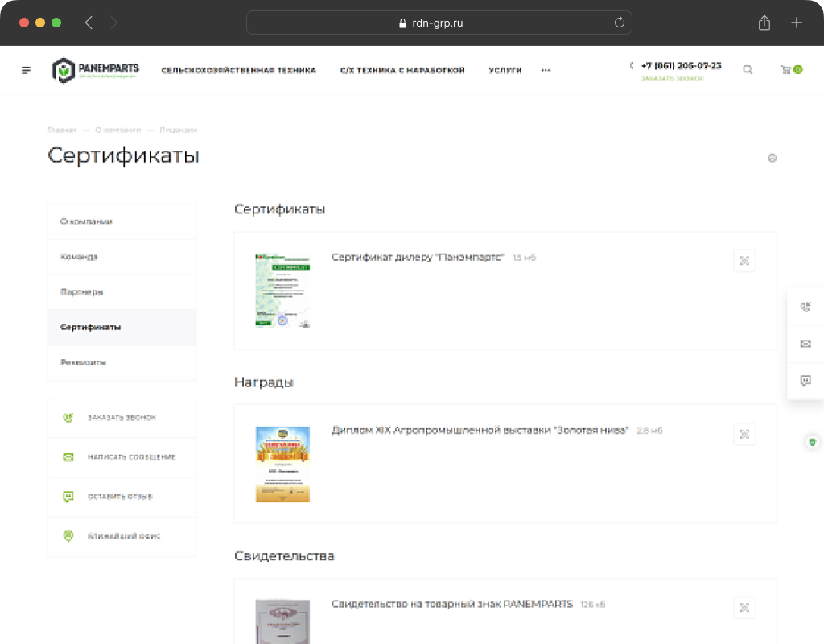Open Safari share button
824x644 pixels.
tap(764, 23)
